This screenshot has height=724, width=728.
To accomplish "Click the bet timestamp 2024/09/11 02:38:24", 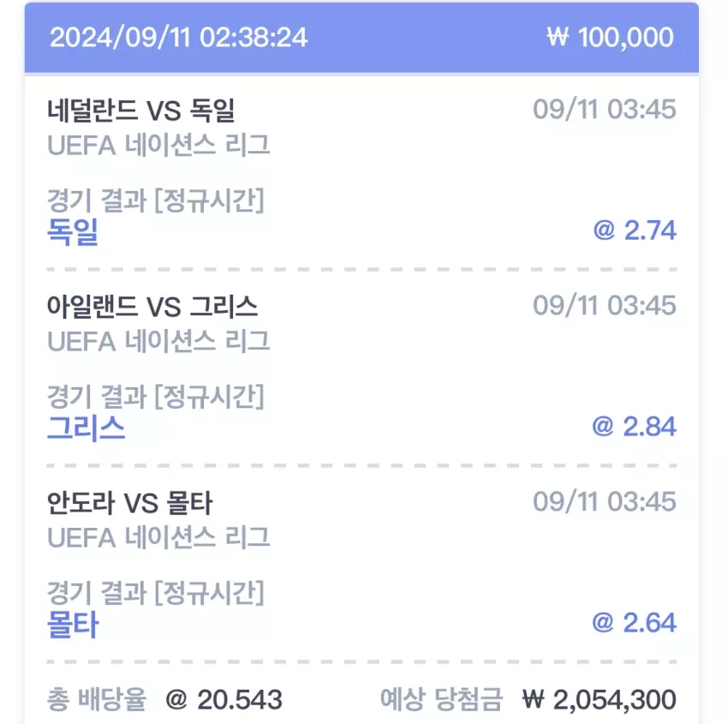I will tap(179, 37).
